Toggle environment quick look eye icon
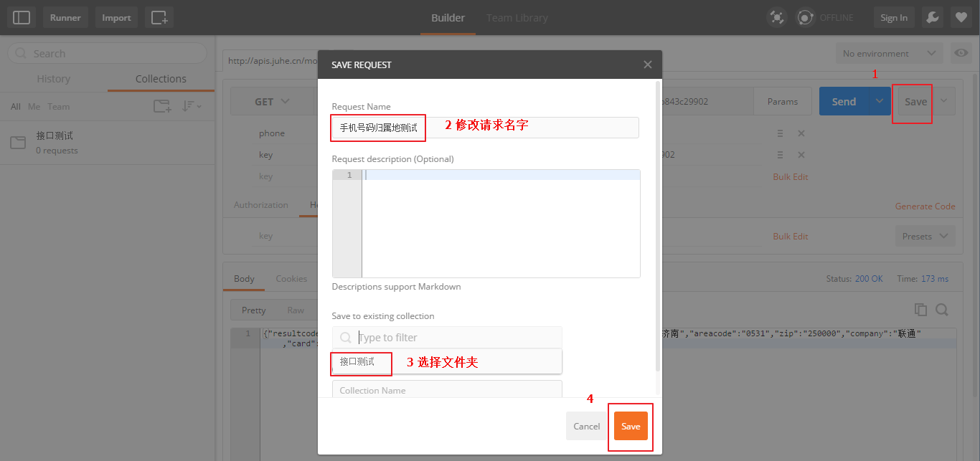The height and width of the screenshot is (461, 980). pyautogui.click(x=961, y=53)
